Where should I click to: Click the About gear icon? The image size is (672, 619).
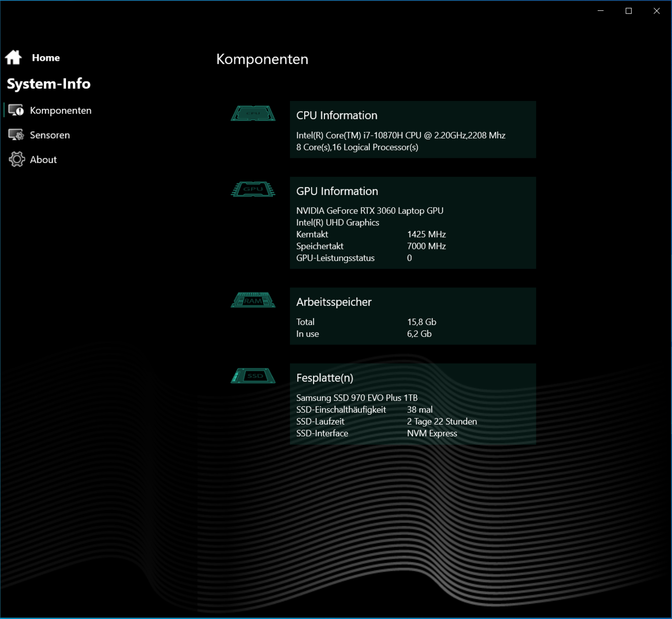(x=17, y=159)
